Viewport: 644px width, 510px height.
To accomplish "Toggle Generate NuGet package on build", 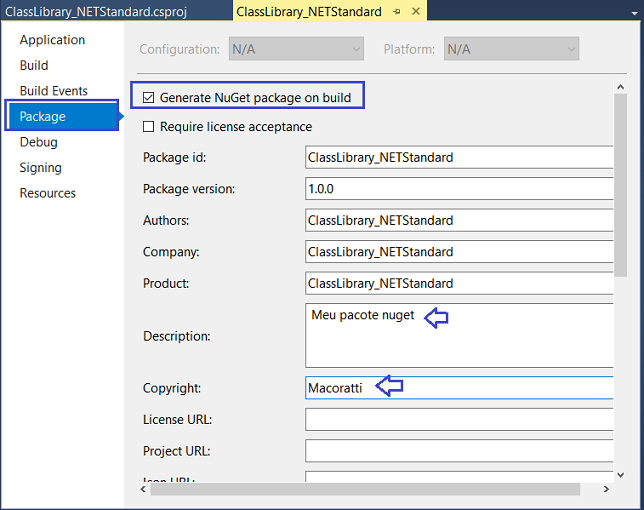I will 148,98.
